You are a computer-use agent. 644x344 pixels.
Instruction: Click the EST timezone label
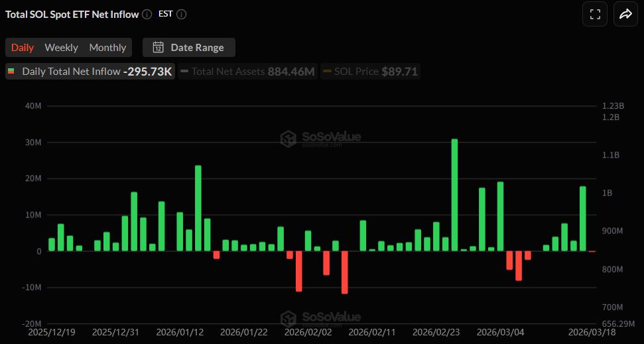(x=166, y=14)
